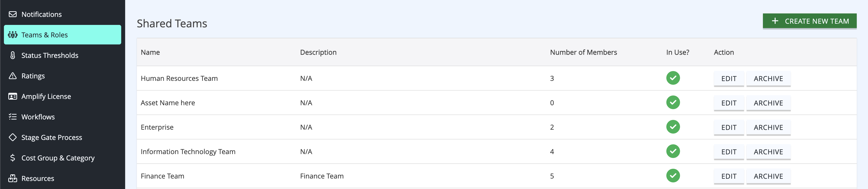This screenshot has height=189, width=868.
Task: Click the Name column header
Action: click(150, 52)
